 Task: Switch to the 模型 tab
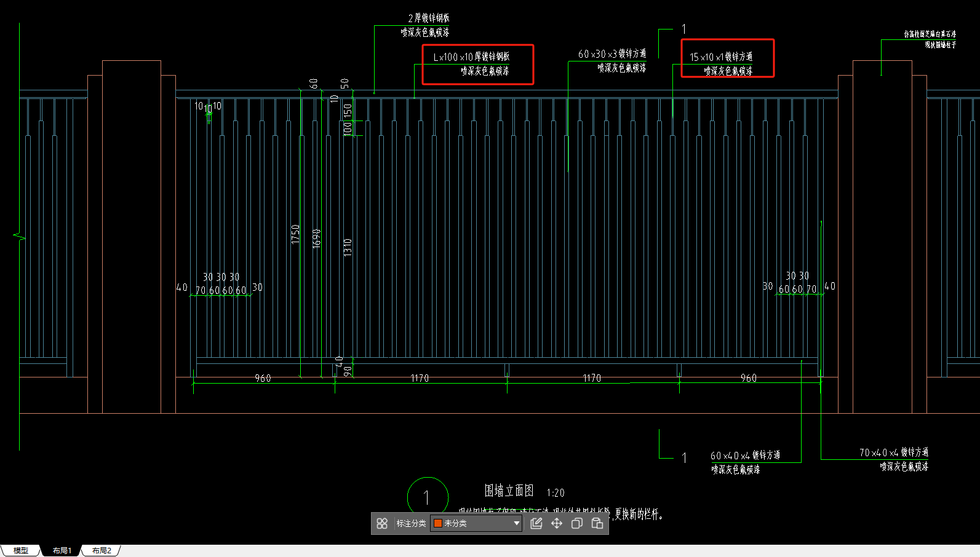pos(21,551)
